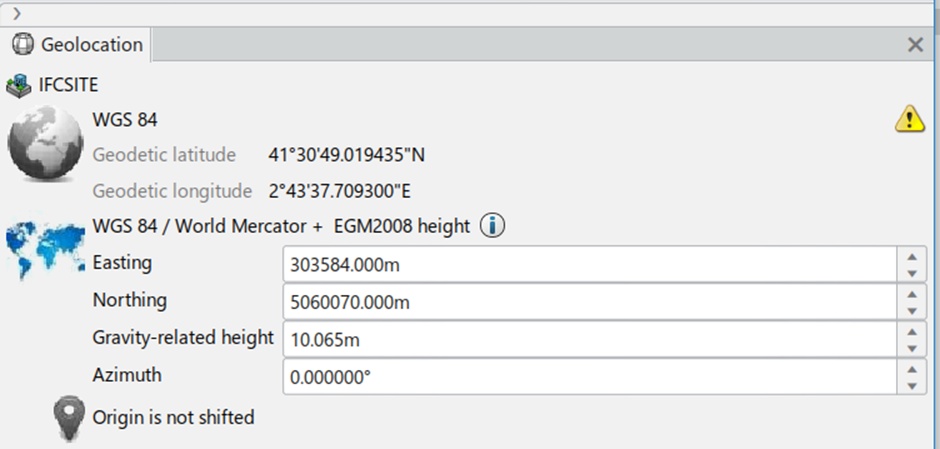Image resolution: width=940 pixels, height=449 pixels.
Task: Click into the Northing input field
Action: point(590,302)
